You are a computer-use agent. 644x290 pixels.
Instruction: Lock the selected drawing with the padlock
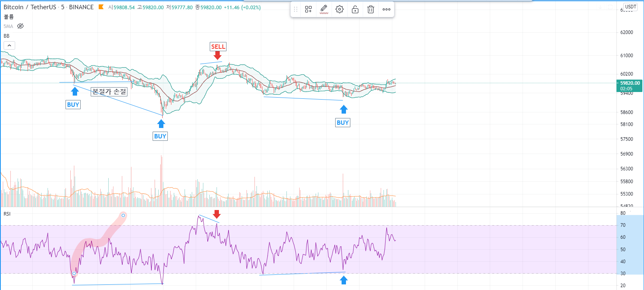[355, 10]
